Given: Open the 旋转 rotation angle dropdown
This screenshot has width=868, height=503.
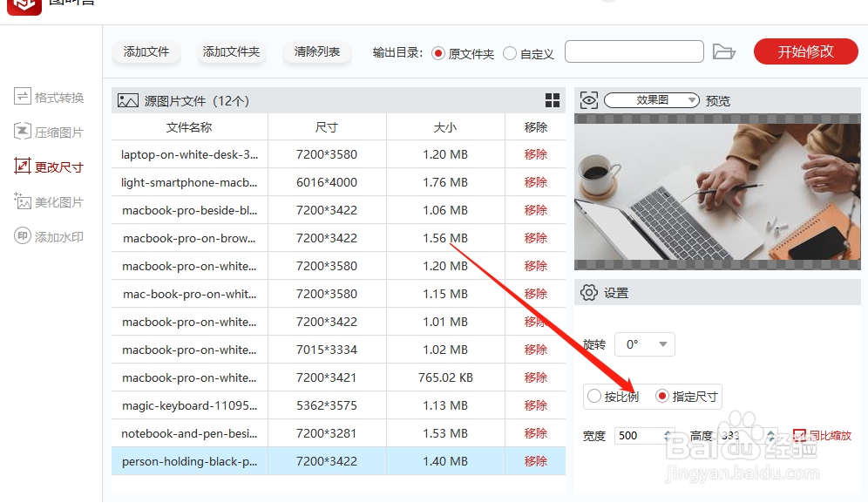Looking at the screenshot, I should (644, 344).
